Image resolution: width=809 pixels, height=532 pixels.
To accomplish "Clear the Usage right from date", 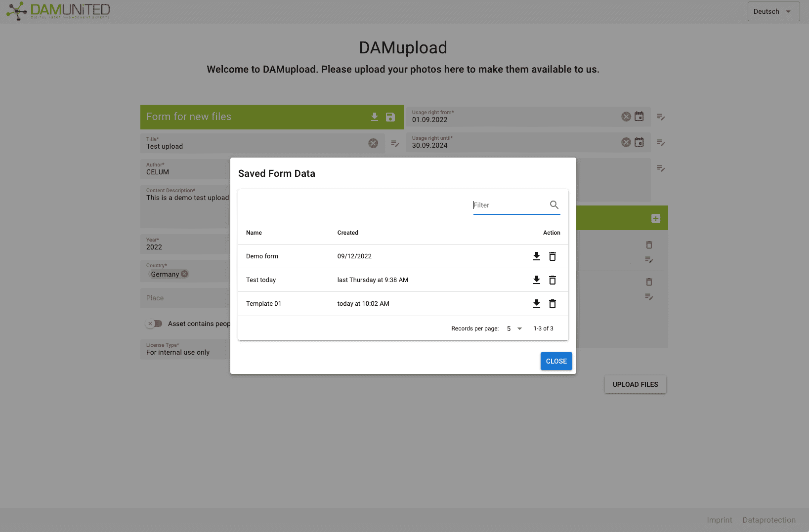I will click(x=626, y=117).
